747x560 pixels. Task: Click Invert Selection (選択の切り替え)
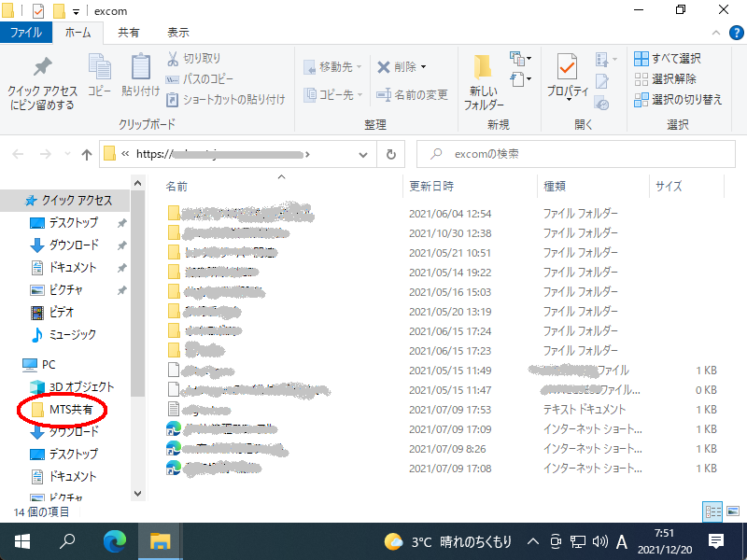pos(677,99)
